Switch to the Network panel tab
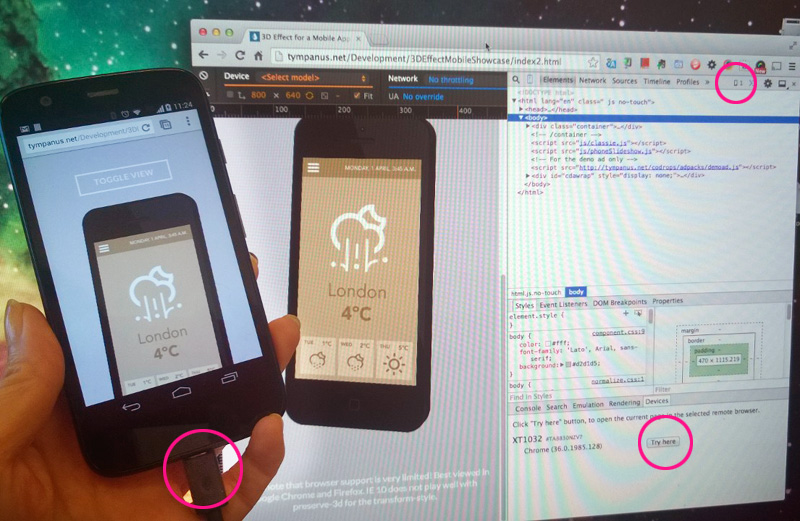The height and width of the screenshot is (521, 800). 592,80
